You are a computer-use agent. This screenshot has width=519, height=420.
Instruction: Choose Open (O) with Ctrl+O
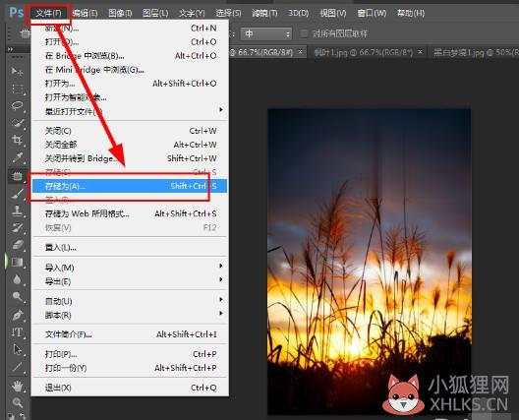click(129, 41)
